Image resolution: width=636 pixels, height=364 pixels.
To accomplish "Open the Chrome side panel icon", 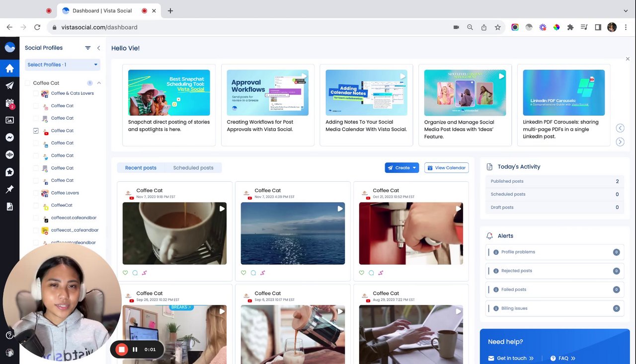I will click(598, 27).
